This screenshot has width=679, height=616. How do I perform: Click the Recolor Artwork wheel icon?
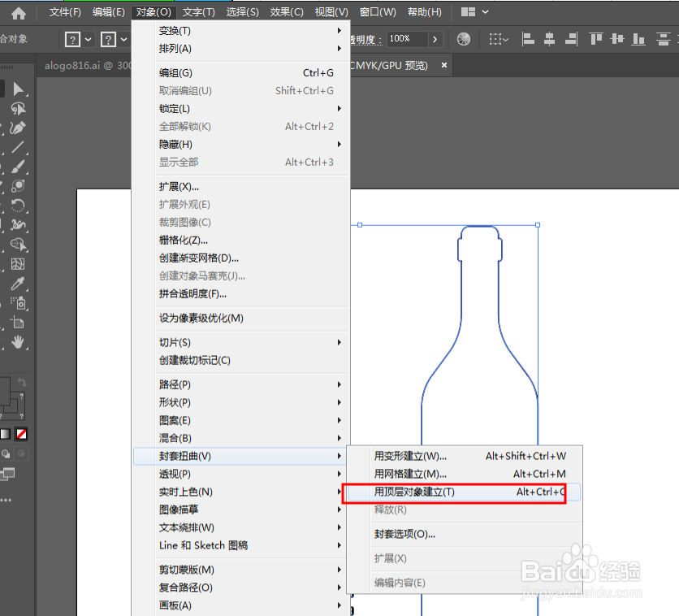[x=463, y=40]
